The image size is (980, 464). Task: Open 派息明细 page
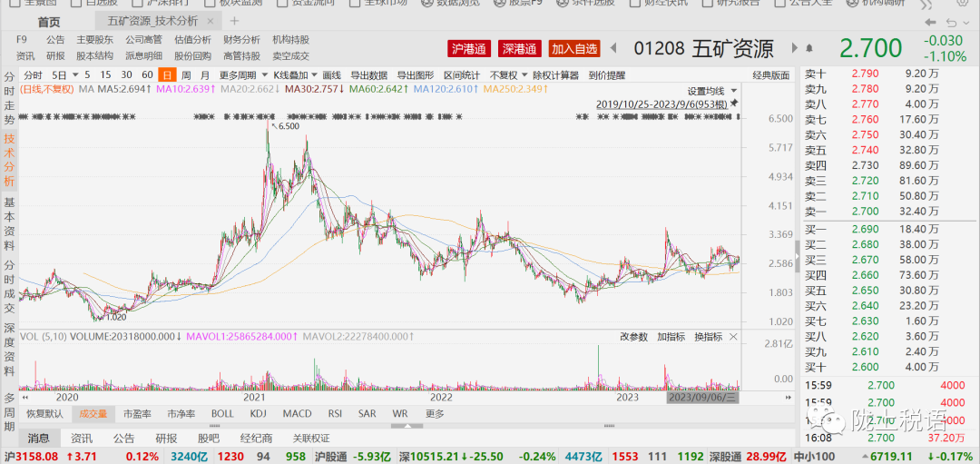[x=143, y=55]
